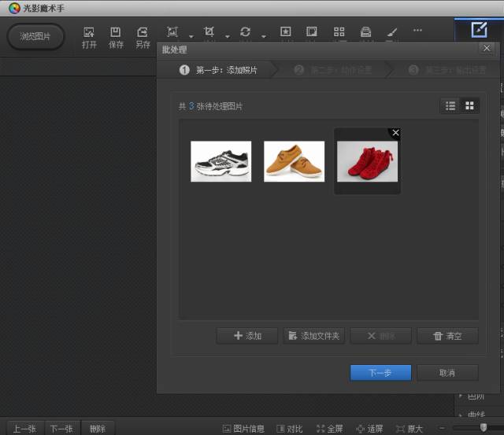This screenshot has height=435, width=504.
Task: Select step one tab 添加照片
Action: pyautogui.click(x=219, y=70)
